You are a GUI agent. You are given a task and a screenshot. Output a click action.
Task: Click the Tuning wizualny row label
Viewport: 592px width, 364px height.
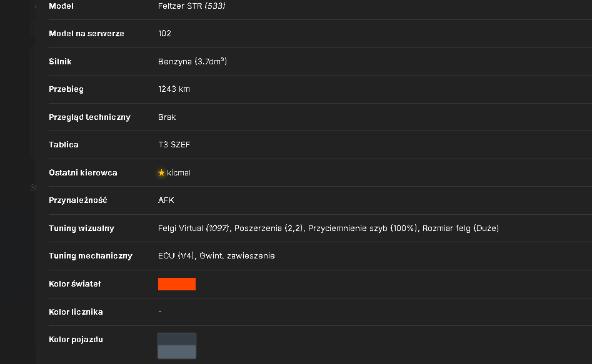point(81,229)
